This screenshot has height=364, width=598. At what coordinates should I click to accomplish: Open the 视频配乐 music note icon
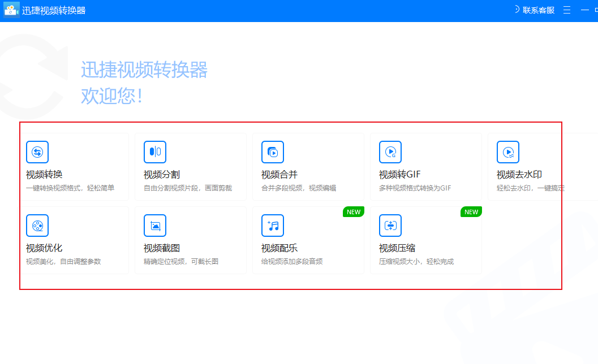click(273, 226)
